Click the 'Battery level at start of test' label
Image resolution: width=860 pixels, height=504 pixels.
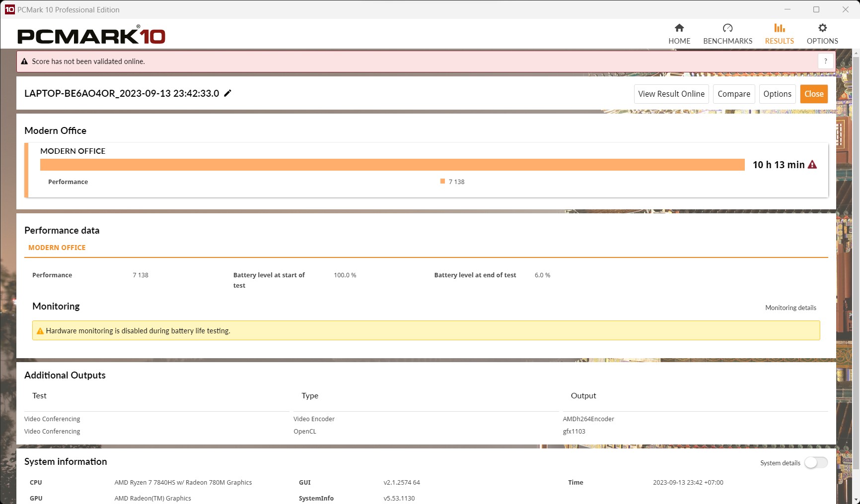tap(269, 280)
